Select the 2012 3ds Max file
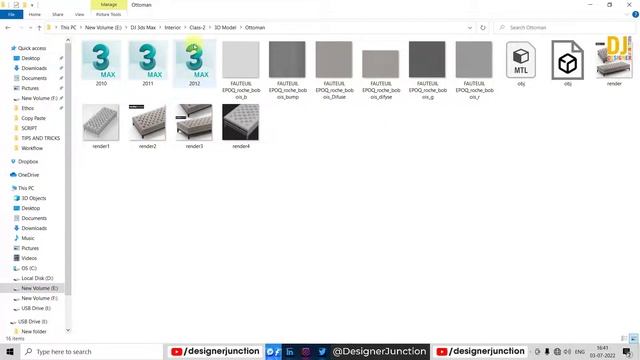Viewport: 640px width, 360px height. pyautogui.click(x=194, y=63)
